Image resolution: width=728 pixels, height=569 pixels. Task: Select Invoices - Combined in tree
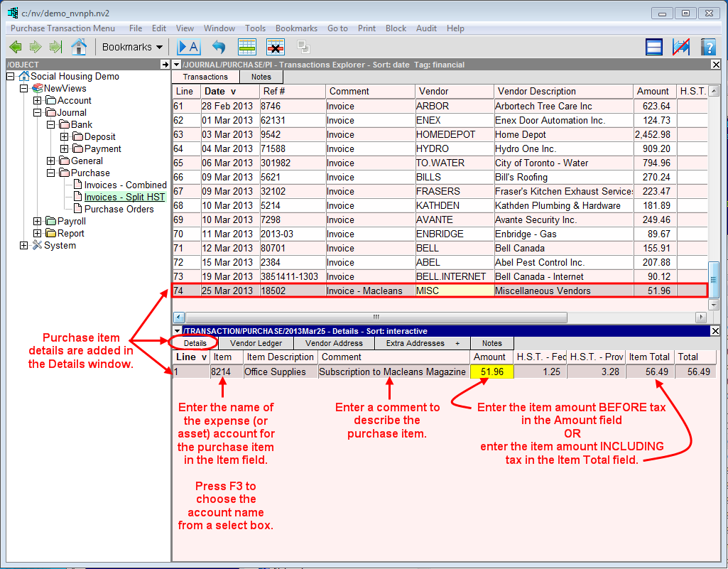125,185
